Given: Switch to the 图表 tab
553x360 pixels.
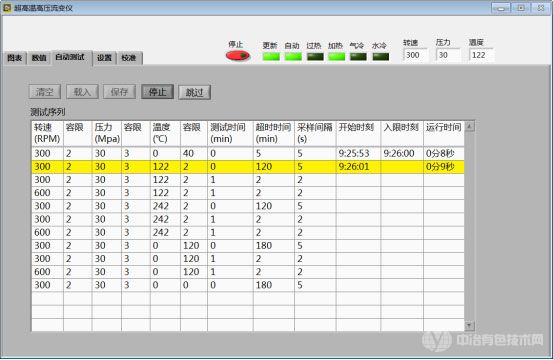Looking at the screenshot, I should point(15,58).
